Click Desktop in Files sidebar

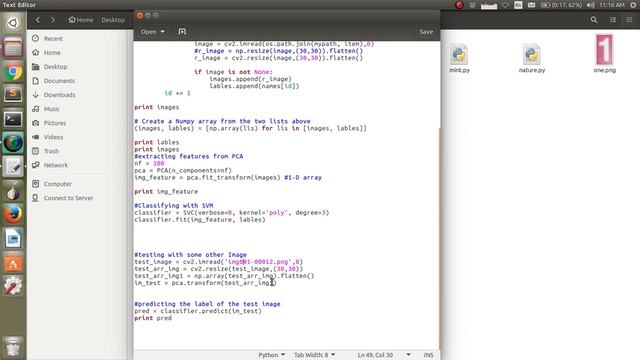55,67
